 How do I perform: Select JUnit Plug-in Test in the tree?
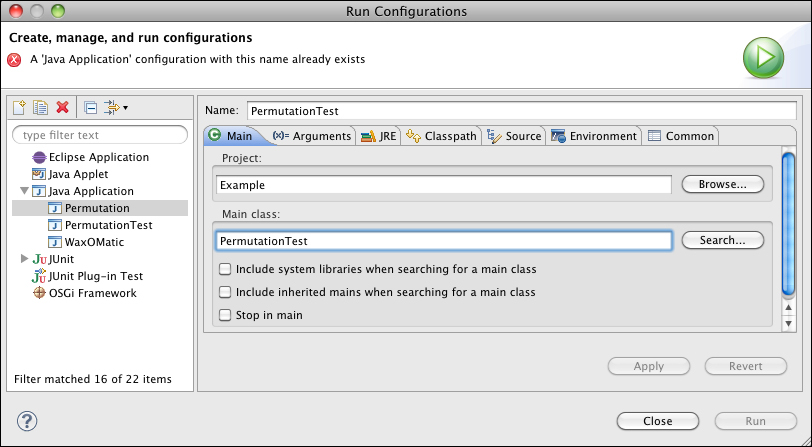tap(87, 276)
